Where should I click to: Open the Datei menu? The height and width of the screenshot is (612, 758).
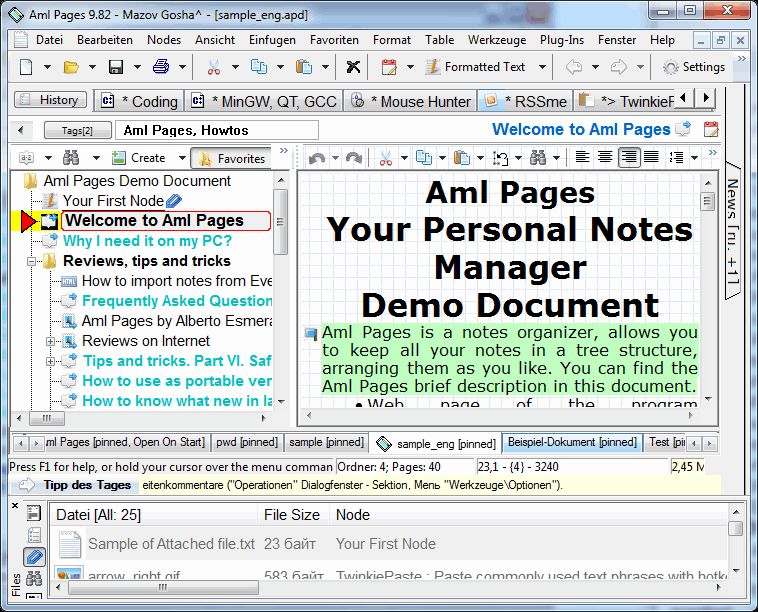point(49,40)
